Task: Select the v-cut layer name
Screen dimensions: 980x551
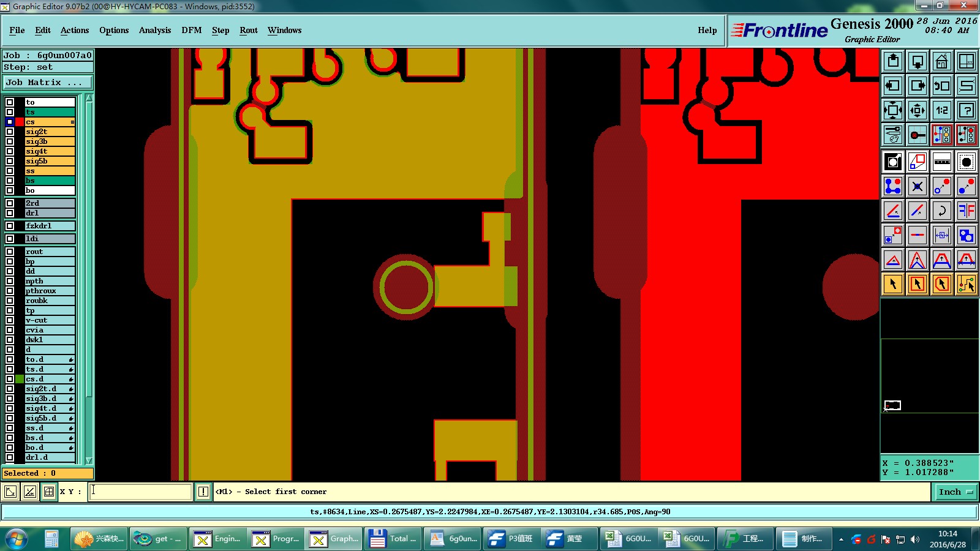Action: pyautogui.click(x=50, y=320)
